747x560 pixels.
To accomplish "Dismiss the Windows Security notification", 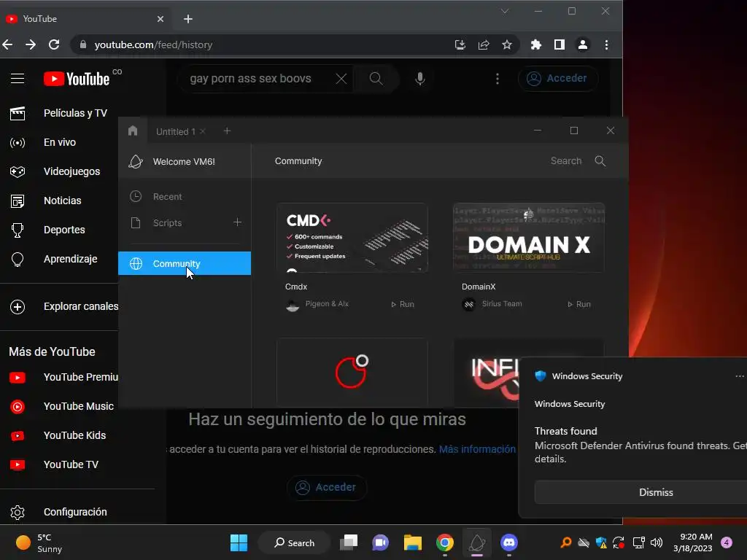I will [640, 492].
